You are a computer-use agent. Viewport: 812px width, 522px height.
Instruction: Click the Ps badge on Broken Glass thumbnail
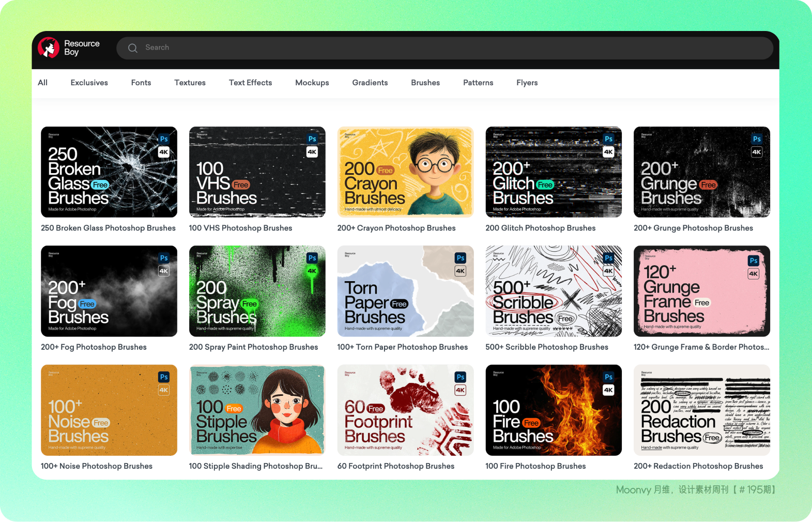(x=164, y=139)
